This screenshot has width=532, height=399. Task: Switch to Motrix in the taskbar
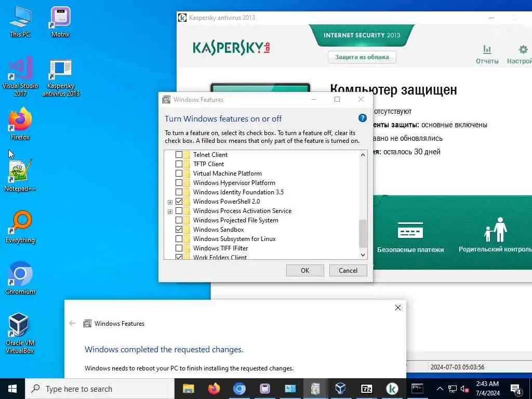pos(264,389)
